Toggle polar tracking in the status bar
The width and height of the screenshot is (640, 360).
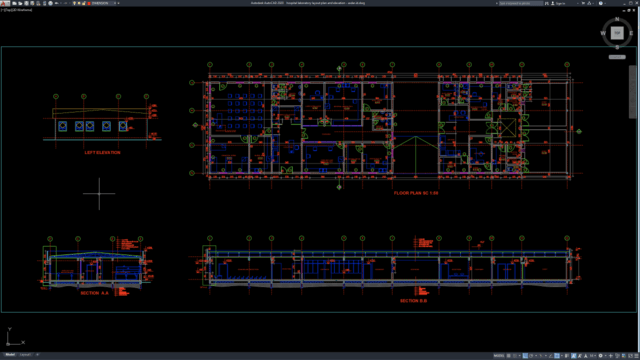[x=531, y=356]
